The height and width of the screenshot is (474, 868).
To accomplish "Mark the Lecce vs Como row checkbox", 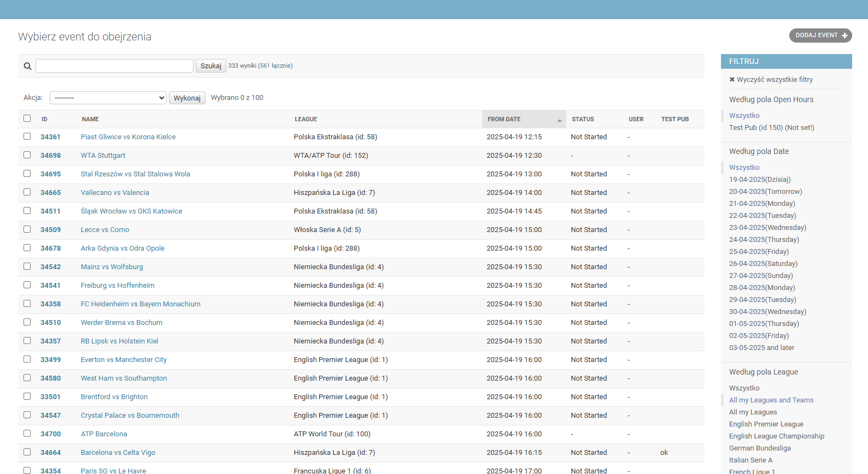I will point(27,229).
